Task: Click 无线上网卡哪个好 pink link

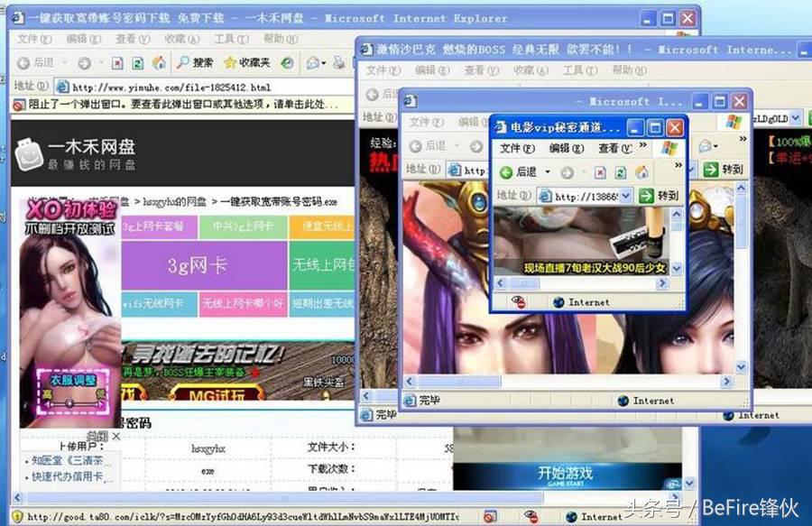Action: click(243, 304)
